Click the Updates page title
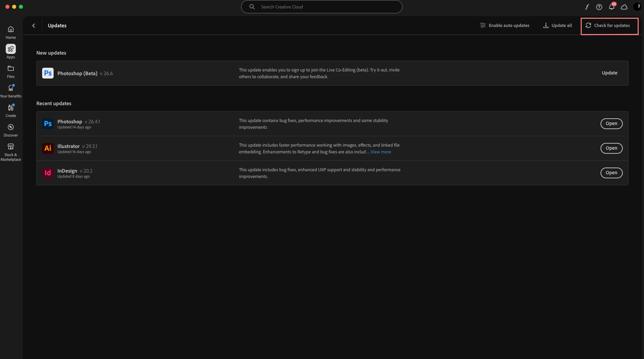This screenshot has height=359, width=644. (57, 26)
